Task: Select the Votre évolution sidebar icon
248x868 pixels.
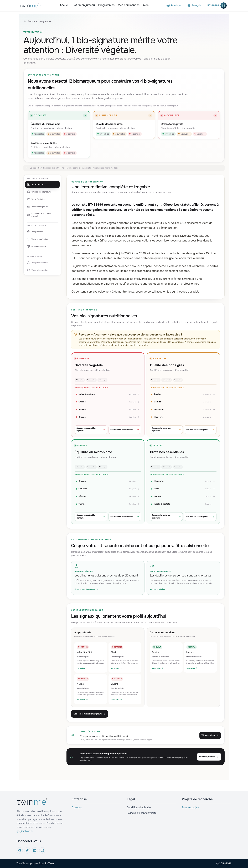Action: [28, 199]
